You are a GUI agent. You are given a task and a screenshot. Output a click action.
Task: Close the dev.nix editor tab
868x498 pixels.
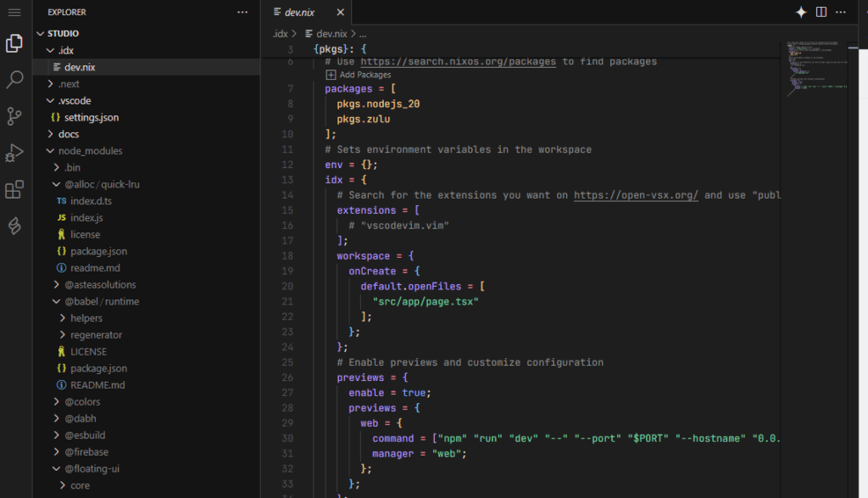click(341, 12)
